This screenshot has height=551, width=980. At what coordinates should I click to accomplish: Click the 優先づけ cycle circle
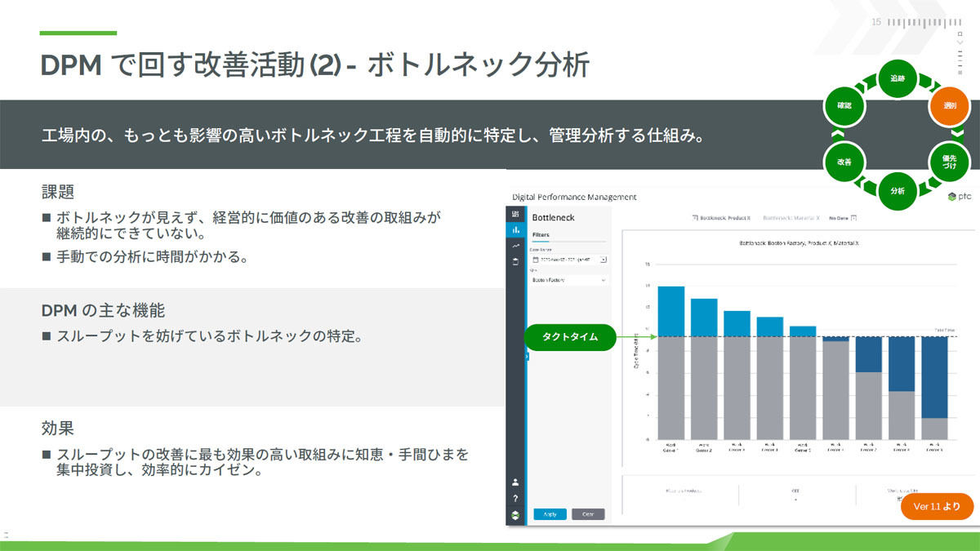[950, 162]
